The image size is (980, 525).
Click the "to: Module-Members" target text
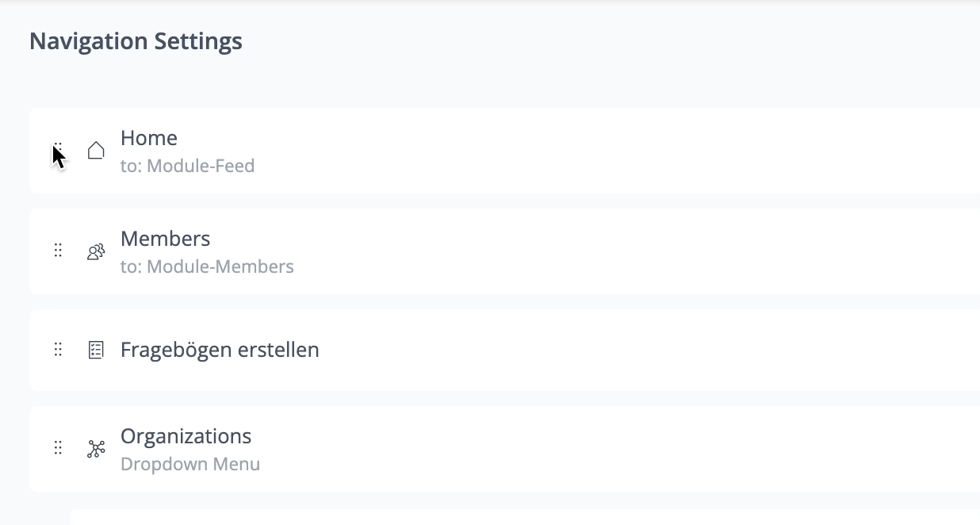(x=207, y=267)
